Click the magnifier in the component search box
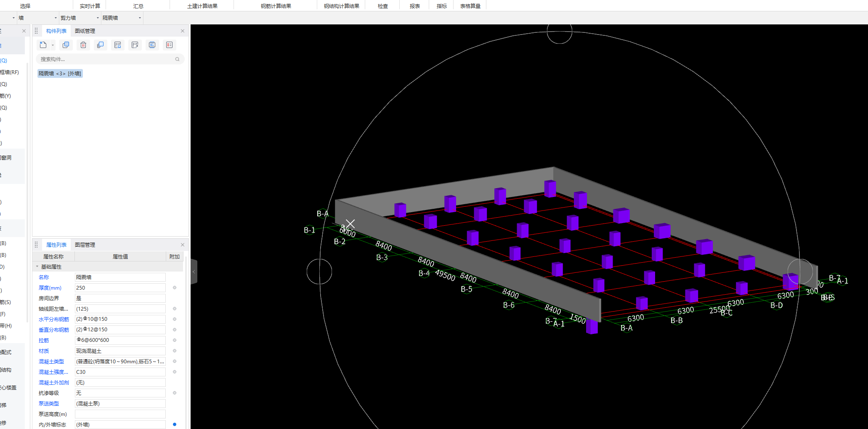This screenshot has height=429, width=868. click(178, 59)
